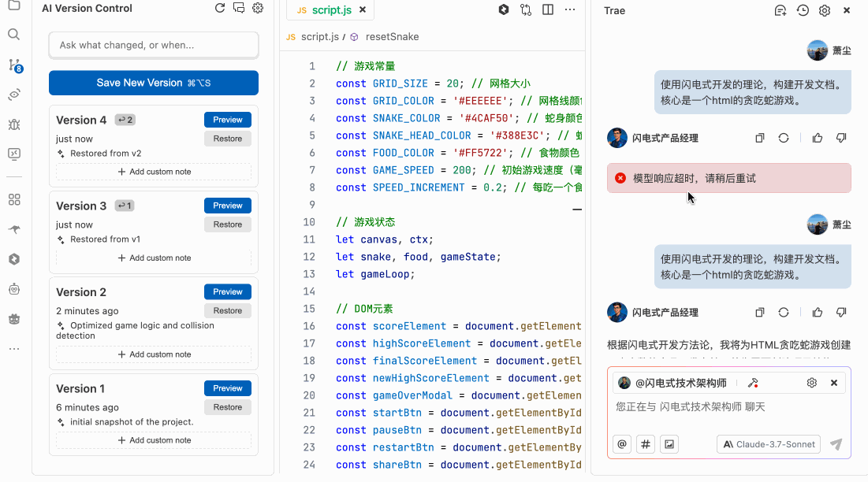
Task: Open the remote explorer monitor icon
Action: pos(14,154)
